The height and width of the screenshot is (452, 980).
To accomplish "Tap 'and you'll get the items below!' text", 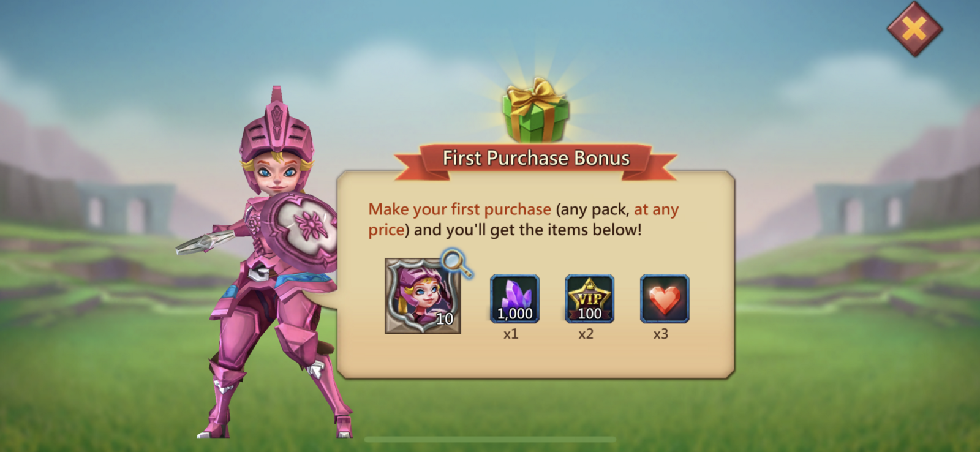I will (x=528, y=230).
